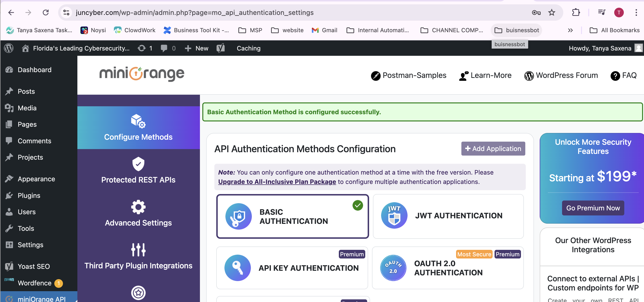This screenshot has width=644, height=302.
Task: View site information icon in address bar
Action: tap(66, 13)
